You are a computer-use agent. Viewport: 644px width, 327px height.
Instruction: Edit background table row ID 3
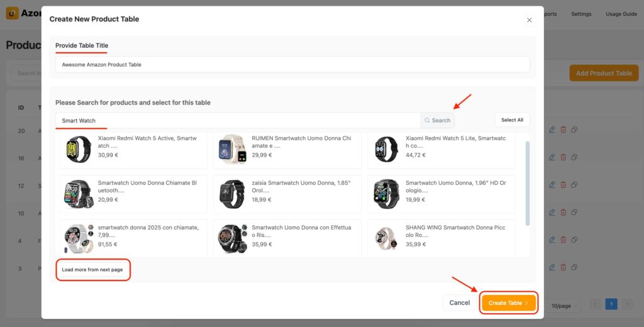552,267
